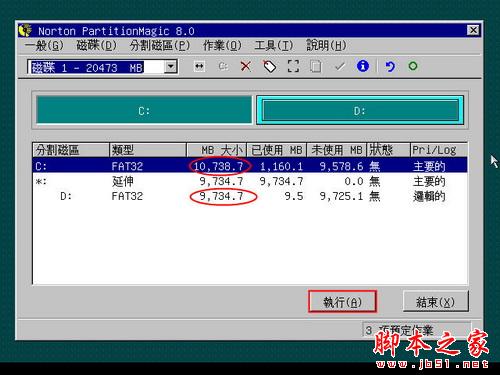This screenshot has height=375, width=500.
Task: Click the MB 大小 column header
Action: tap(217, 150)
